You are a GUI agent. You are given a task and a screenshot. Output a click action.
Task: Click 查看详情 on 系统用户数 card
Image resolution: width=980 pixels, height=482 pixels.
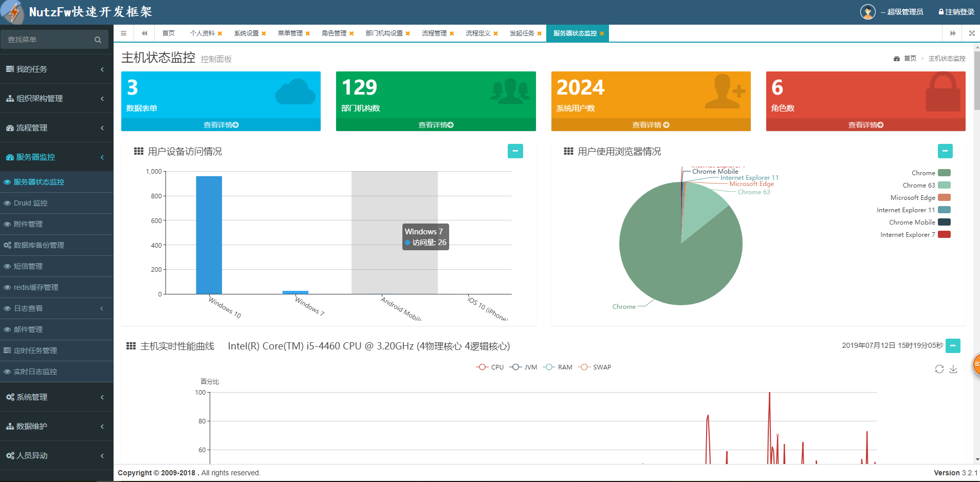(651, 125)
